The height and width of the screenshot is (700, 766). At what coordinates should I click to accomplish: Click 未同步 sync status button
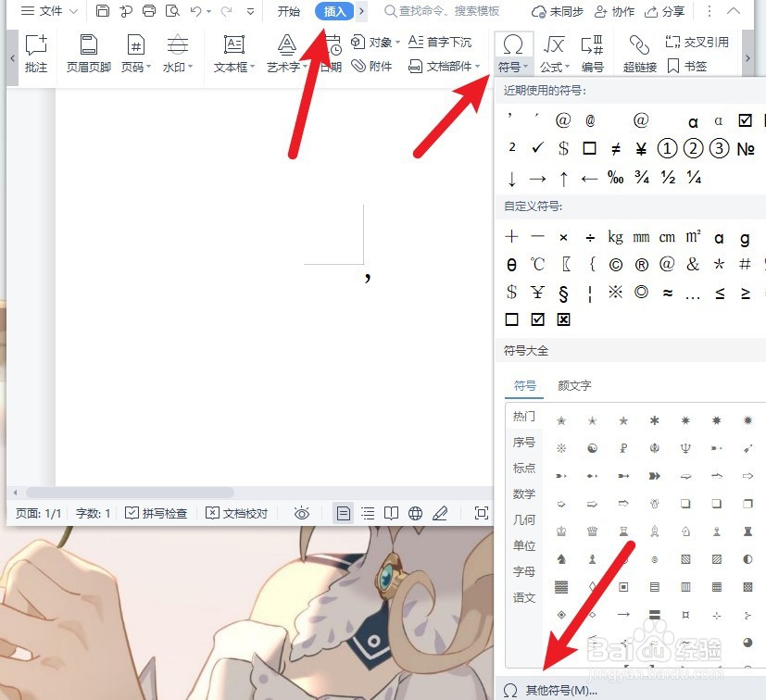(558, 11)
